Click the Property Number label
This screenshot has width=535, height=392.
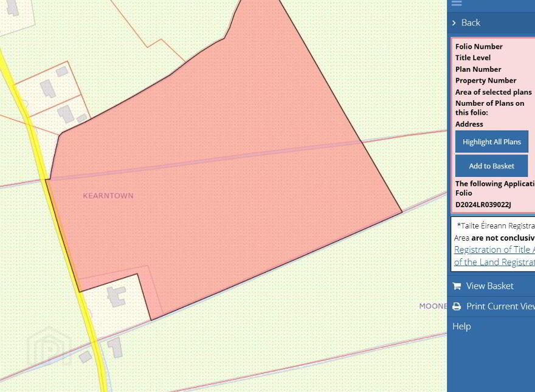pos(486,80)
